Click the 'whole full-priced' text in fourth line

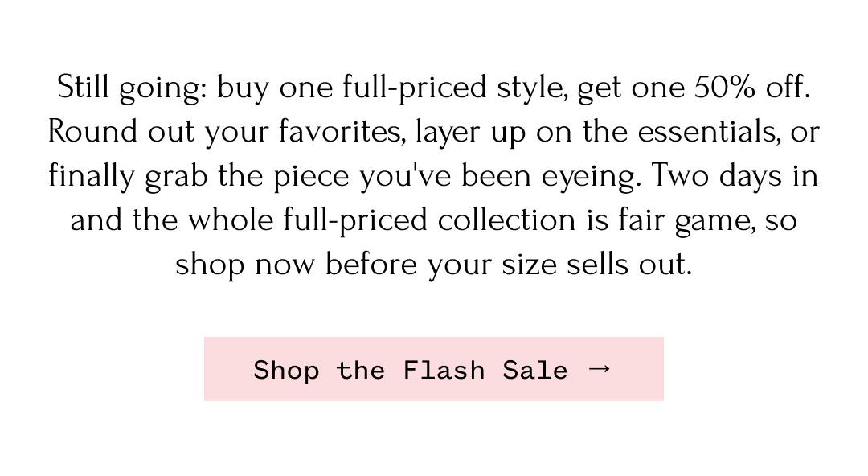pyautogui.click(x=308, y=220)
